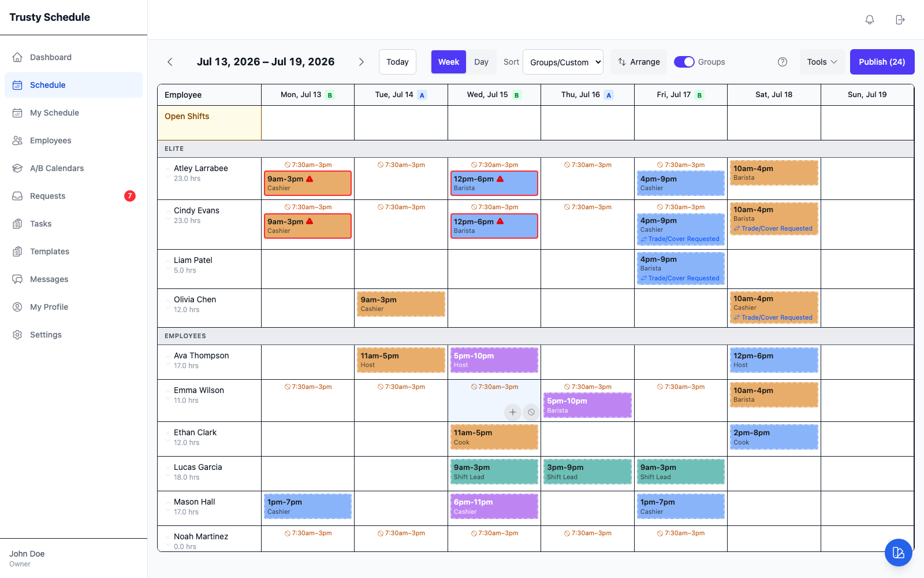Image resolution: width=924 pixels, height=578 pixels.
Task: Open the help question mark icon
Action: pos(783,62)
